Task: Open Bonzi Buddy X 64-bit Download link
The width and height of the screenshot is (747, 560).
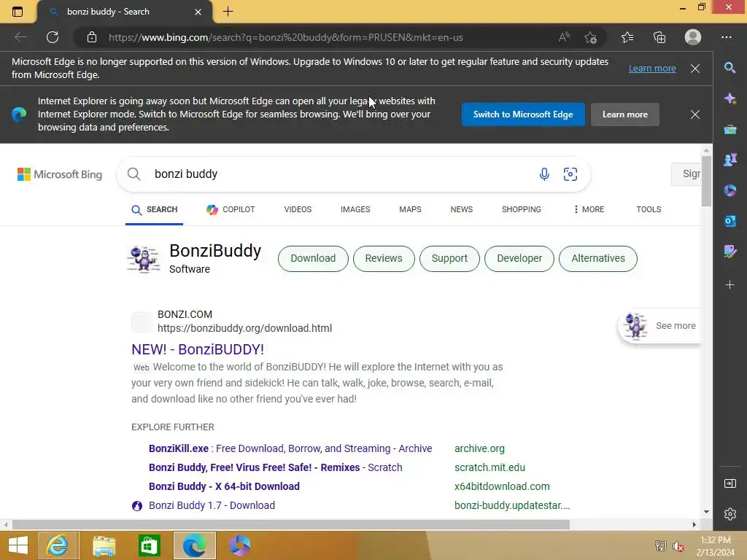Action: pyautogui.click(x=224, y=486)
